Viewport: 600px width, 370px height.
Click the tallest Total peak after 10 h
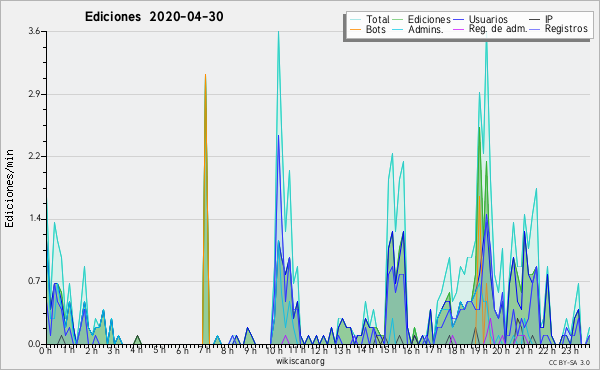pyautogui.click(x=278, y=32)
